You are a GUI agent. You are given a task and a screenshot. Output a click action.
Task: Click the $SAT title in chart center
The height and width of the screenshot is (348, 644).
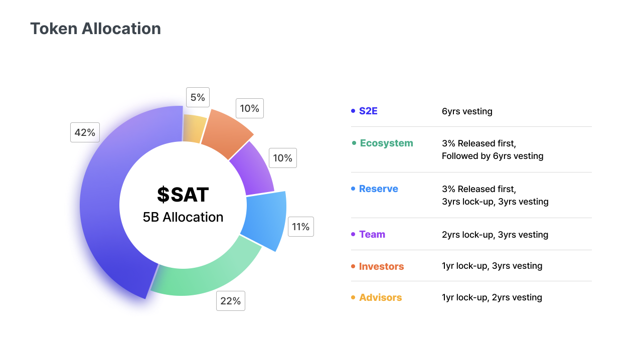pos(183,195)
